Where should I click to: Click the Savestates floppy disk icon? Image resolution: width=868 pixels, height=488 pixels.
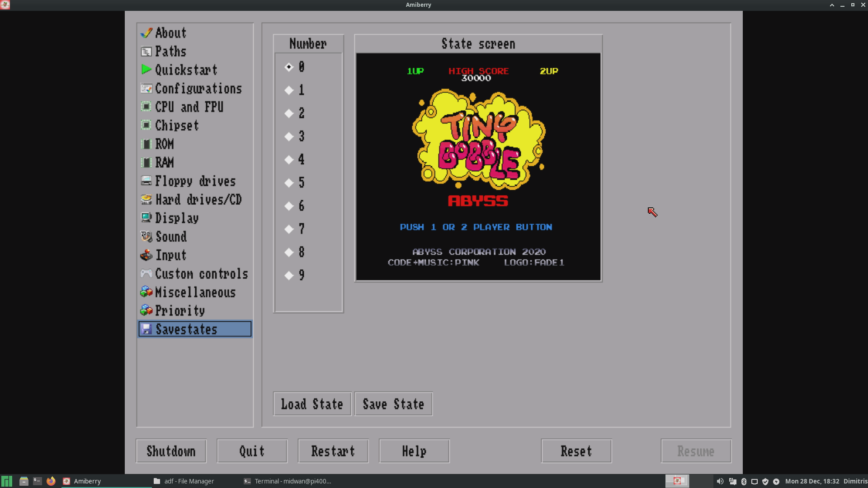click(x=146, y=329)
